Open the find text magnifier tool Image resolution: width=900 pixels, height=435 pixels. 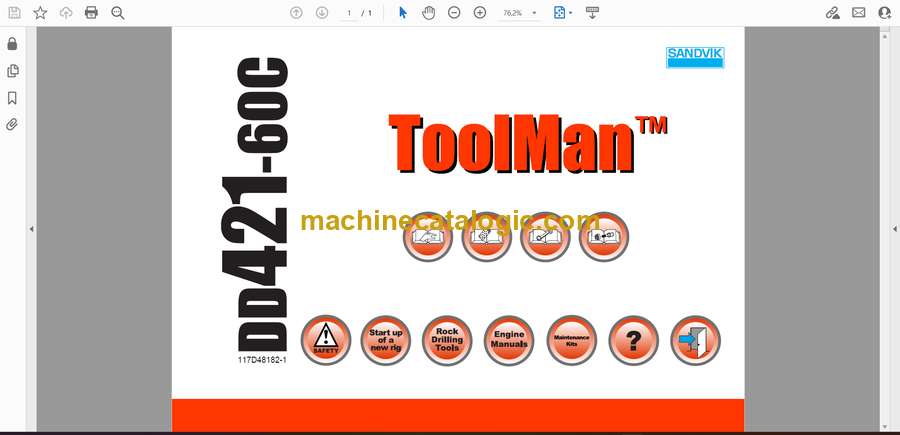[x=118, y=13]
